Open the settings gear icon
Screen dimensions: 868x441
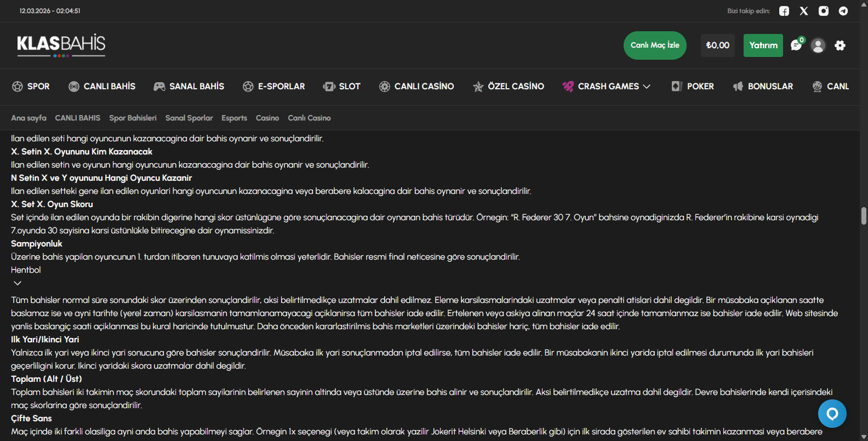pyautogui.click(x=840, y=45)
